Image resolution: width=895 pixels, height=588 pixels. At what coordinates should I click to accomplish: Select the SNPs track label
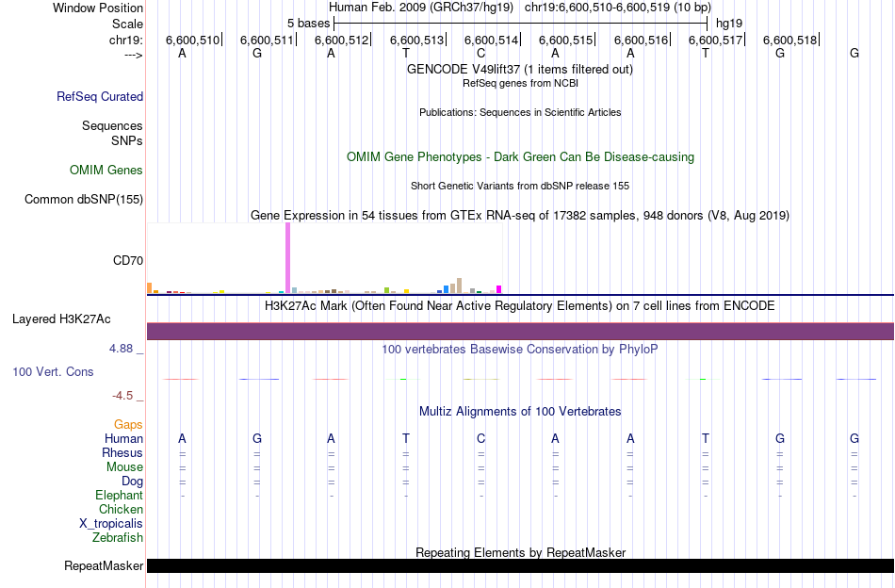tap(127, 140)
